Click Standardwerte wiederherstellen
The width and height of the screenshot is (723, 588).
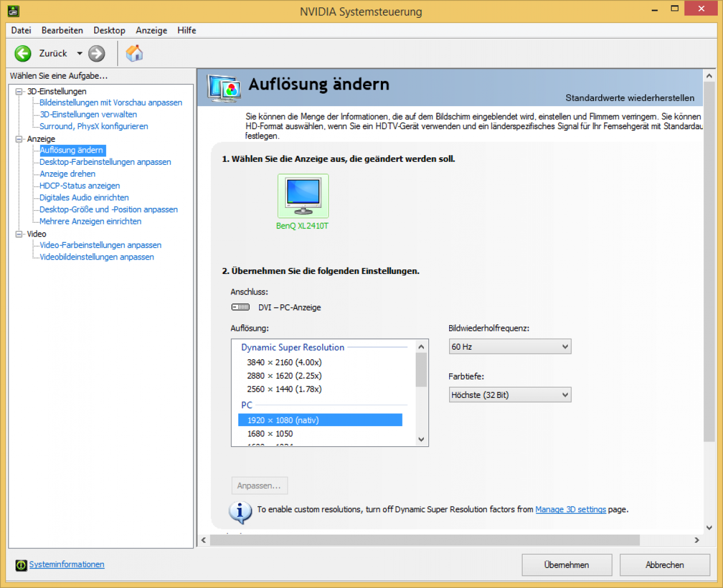[x=629, y=98]
